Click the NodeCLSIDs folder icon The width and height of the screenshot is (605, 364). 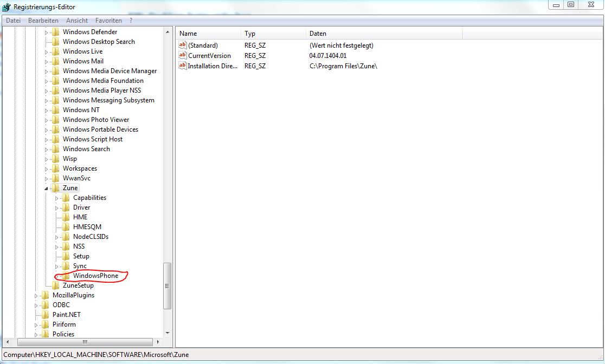(66, 236)
